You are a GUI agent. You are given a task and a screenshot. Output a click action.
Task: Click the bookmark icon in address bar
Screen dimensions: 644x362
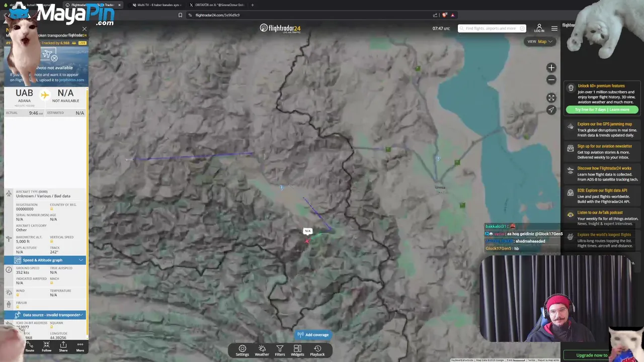[x=180, y=15]
